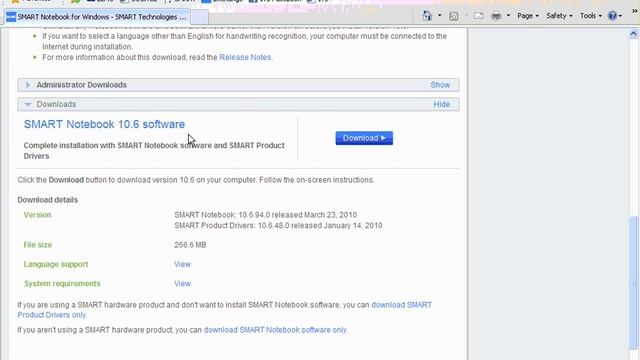Screen dimensions: 640x360
Task: Click Hide on the Downloads bar
Action: pos(441,104)
